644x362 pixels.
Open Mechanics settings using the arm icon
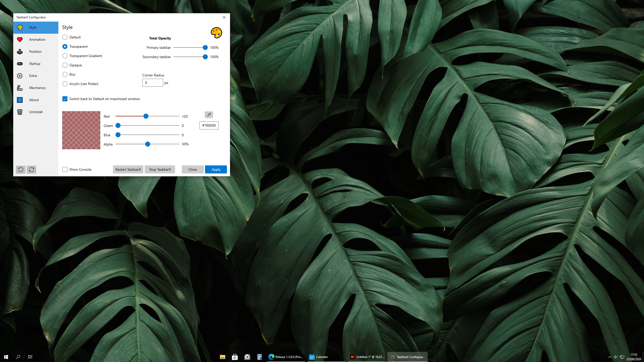pos(20,88)
